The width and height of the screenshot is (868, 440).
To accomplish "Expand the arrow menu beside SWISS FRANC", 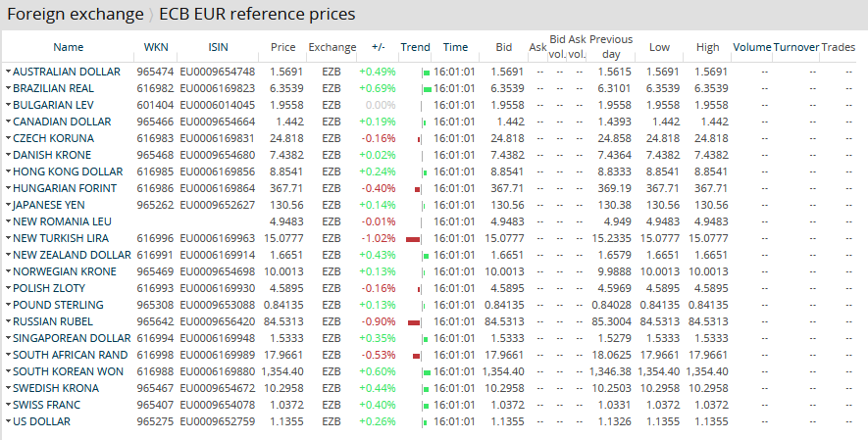I will (x=8, y=406).
